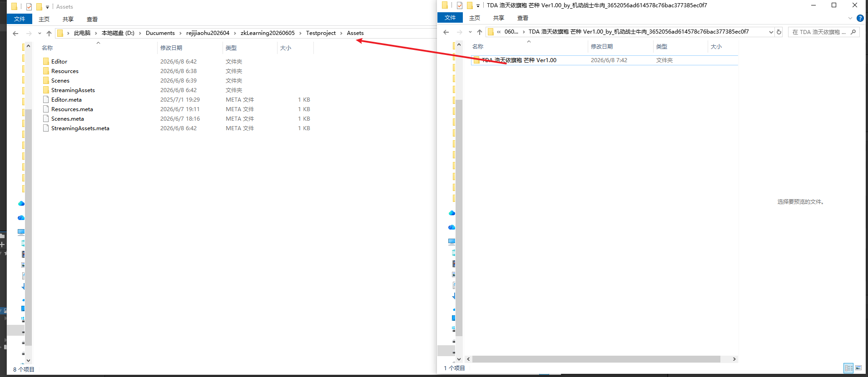Click horizontal scrollbar right arrow in TDA window
This screenshot has height=377, width=868.
pyautogui.click(x=734, y=359)
